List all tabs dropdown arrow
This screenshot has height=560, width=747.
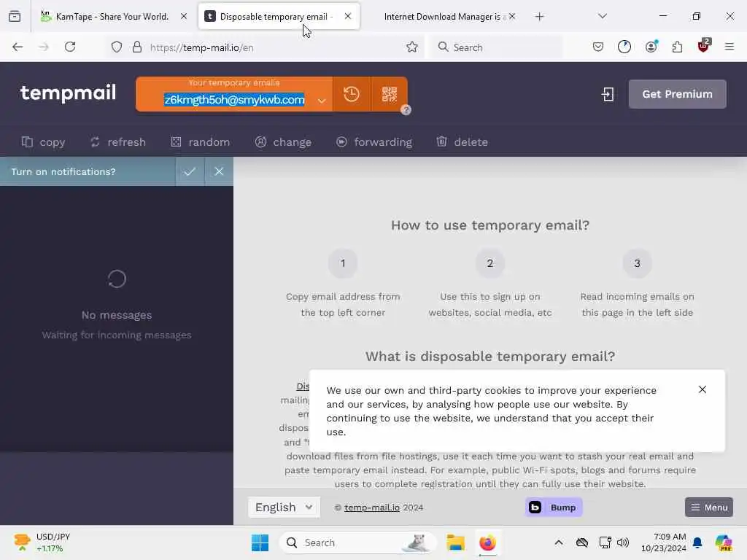coord(603,16)
